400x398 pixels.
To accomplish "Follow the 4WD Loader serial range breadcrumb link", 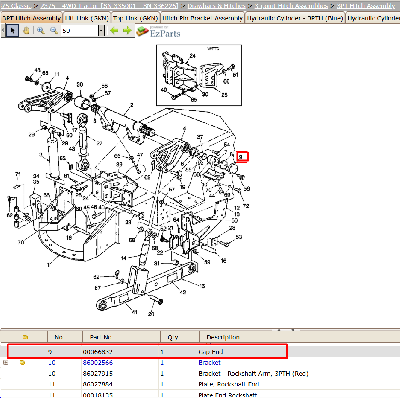I will (x=110, y=6).
